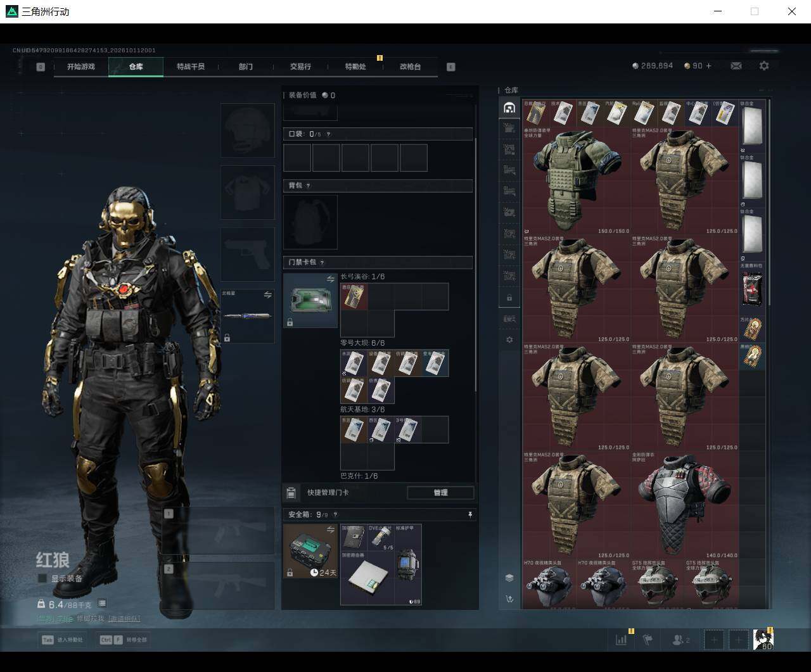Open the friends icon showing 2

coord(681,640)
